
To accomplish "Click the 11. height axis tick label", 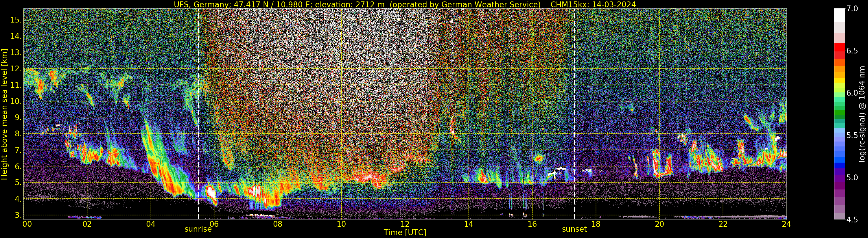I will pos(16,85).
